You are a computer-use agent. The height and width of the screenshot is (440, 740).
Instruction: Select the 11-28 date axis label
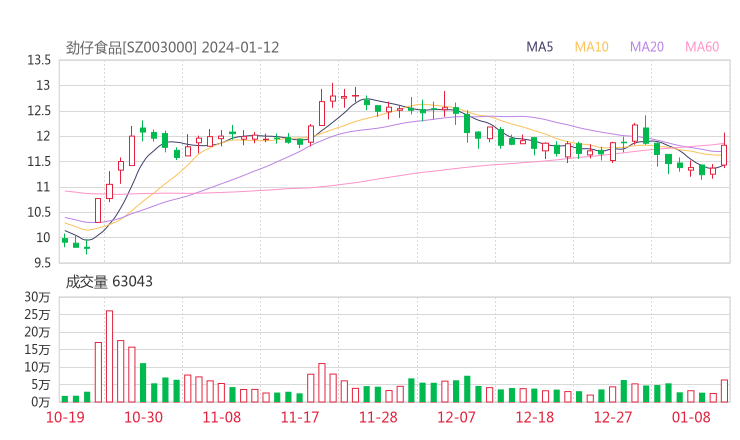(378, 417)
